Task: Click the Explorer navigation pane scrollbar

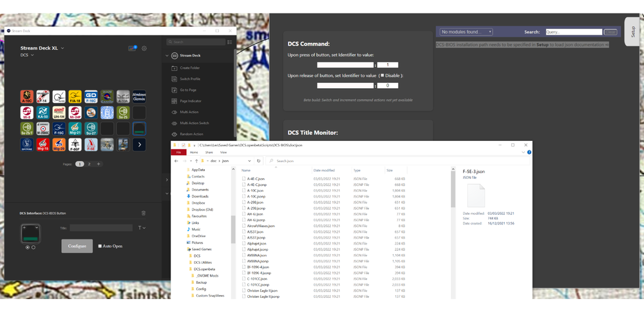Action: (x=233, y=230)
